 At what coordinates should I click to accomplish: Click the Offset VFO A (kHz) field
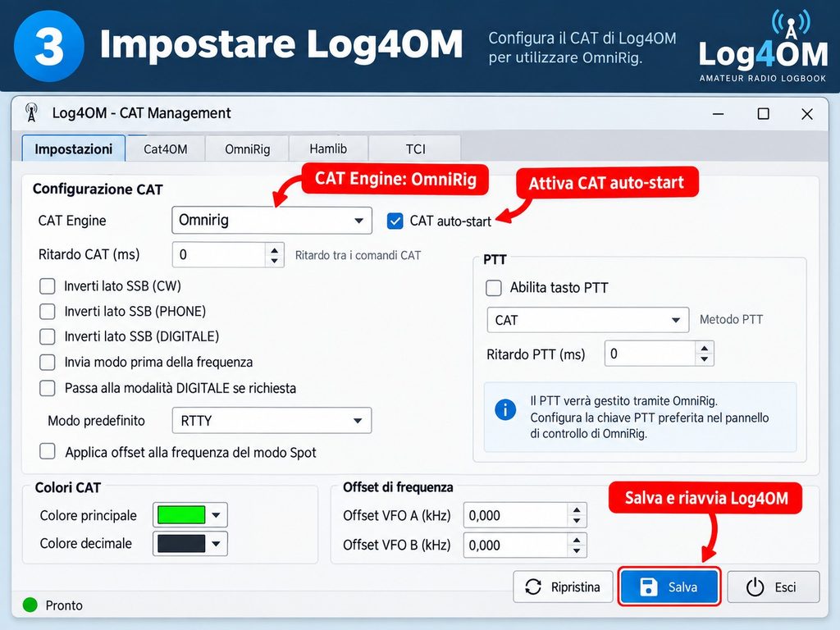(515, 515)
